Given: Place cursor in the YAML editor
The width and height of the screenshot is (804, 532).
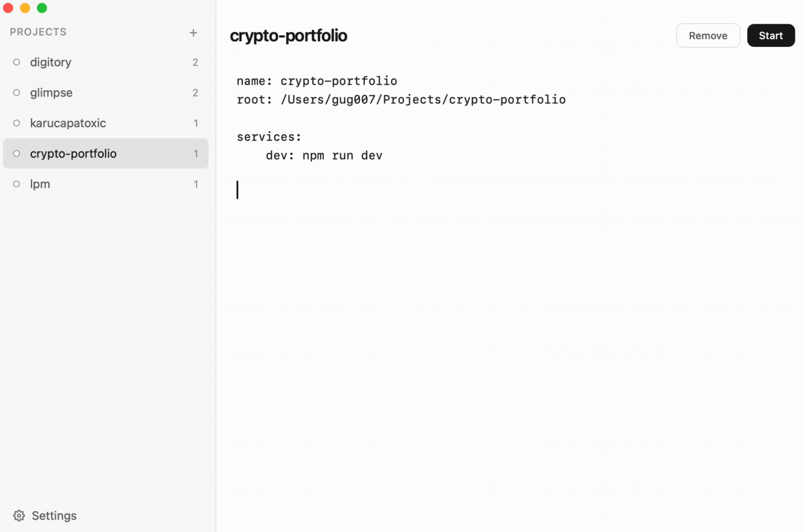Looking at the screenshot, I should click(381, 190).
